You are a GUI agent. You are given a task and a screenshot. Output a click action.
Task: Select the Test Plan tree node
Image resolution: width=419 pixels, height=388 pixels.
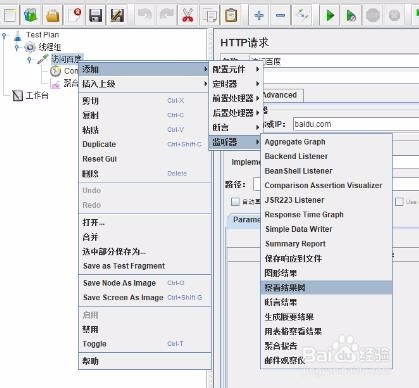(42, 35)
